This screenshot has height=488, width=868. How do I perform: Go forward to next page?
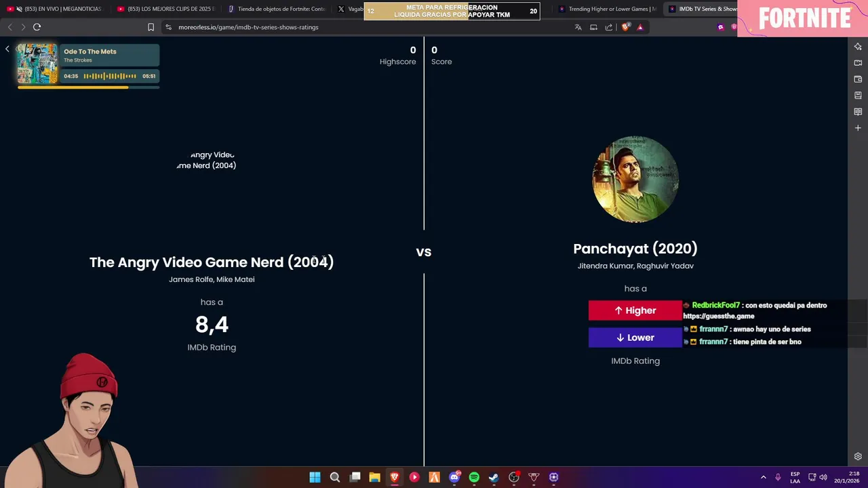pyautogui.click(x=23, y=27)
